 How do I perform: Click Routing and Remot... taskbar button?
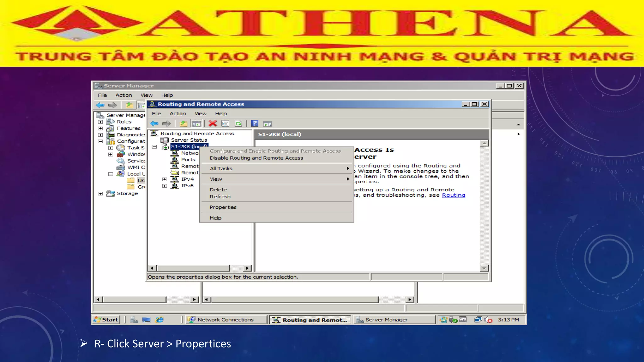point(310,320)
